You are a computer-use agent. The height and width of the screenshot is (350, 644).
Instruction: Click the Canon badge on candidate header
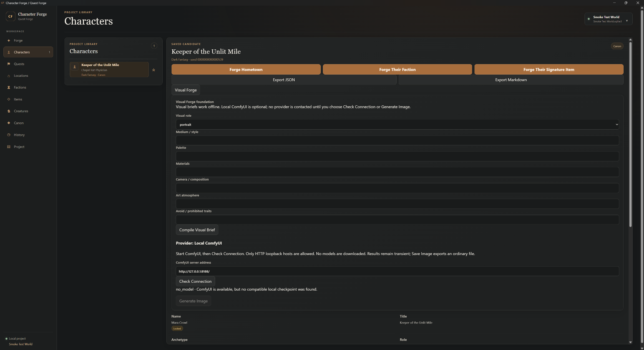click(x=617, y=46)
